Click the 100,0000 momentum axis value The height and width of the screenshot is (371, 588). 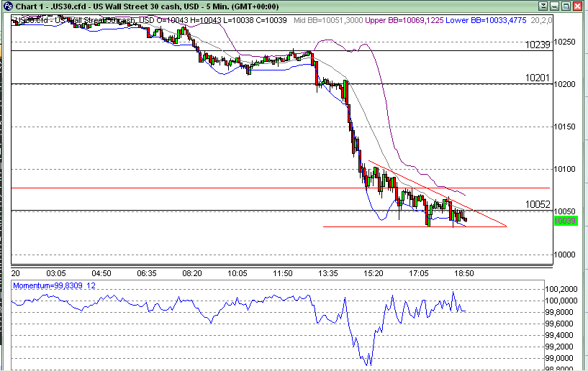click(x=561, y=301)
